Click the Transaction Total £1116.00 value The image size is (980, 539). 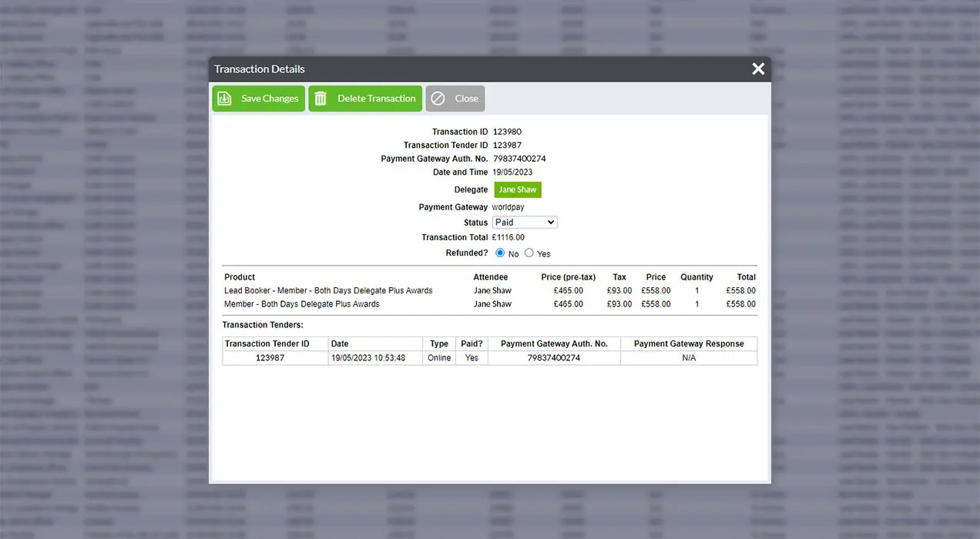(508, 238)
